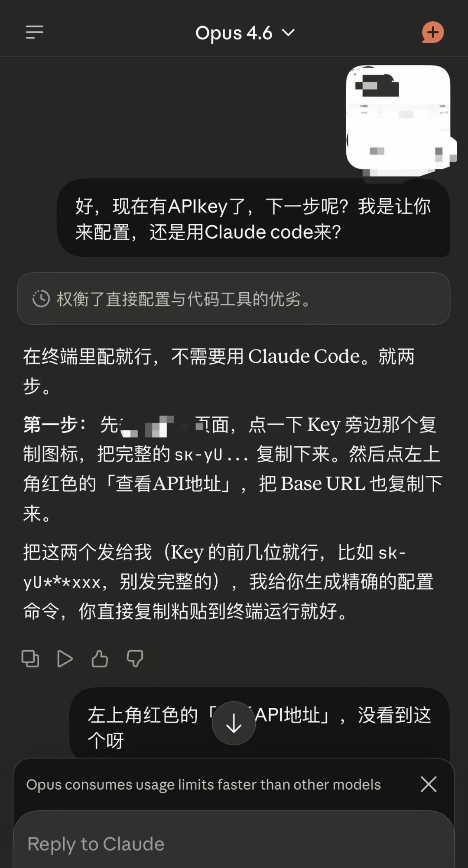Tap the 第一步 instruction paragraph
This screenshot has height=868, width=468.
coord(233,469)
